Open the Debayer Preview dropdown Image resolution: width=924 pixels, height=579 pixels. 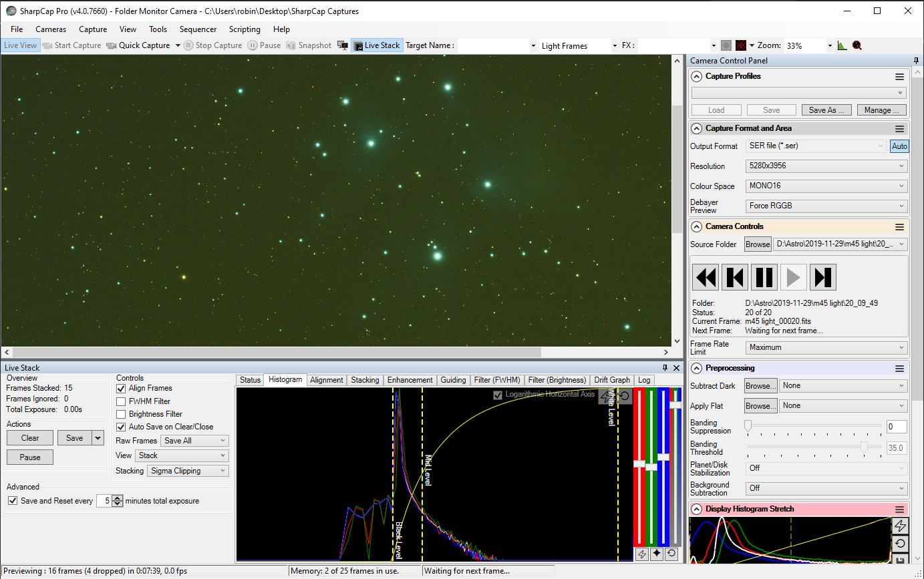pyautogui.click(x=826, y=206)
